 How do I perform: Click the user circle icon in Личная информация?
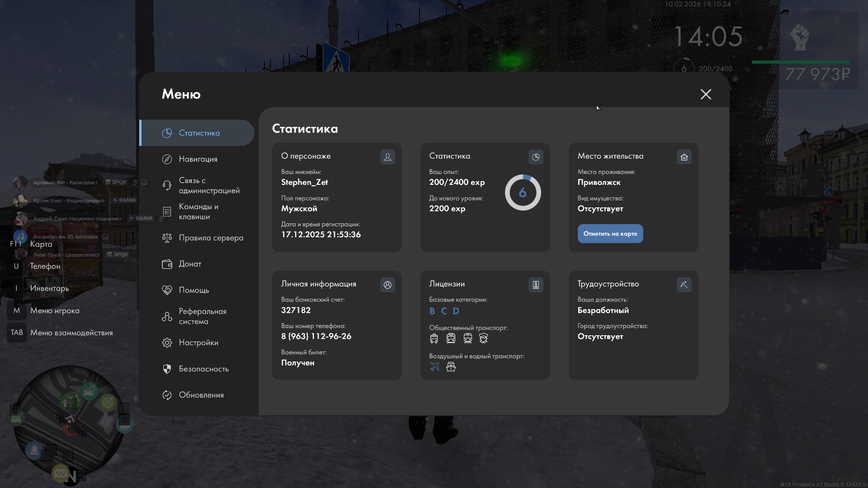[x=387, y=285]
